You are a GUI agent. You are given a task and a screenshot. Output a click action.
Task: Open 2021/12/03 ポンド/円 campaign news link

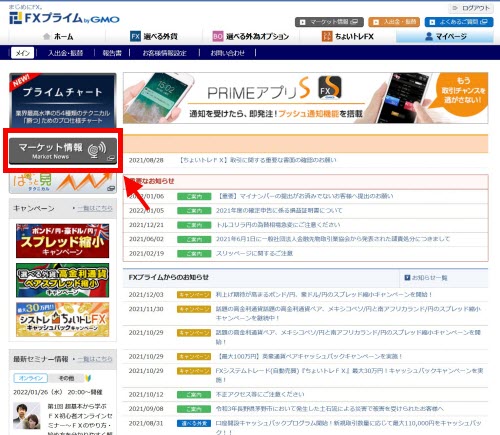pyautogui.click(x=324, y=295)
